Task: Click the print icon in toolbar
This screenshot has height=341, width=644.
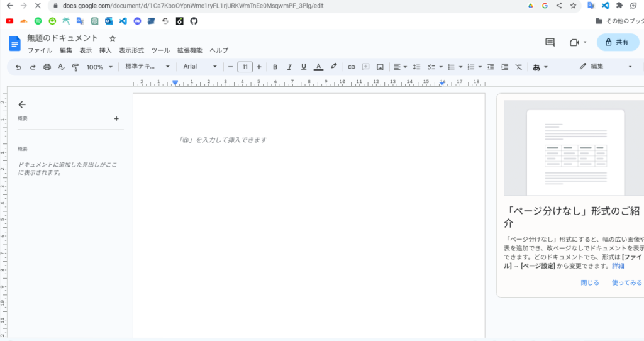Action: 47,67
